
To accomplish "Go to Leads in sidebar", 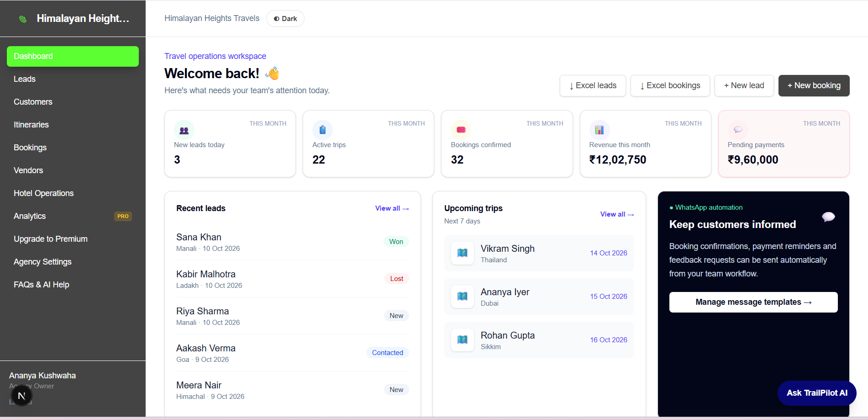I will tap(73, 79).
